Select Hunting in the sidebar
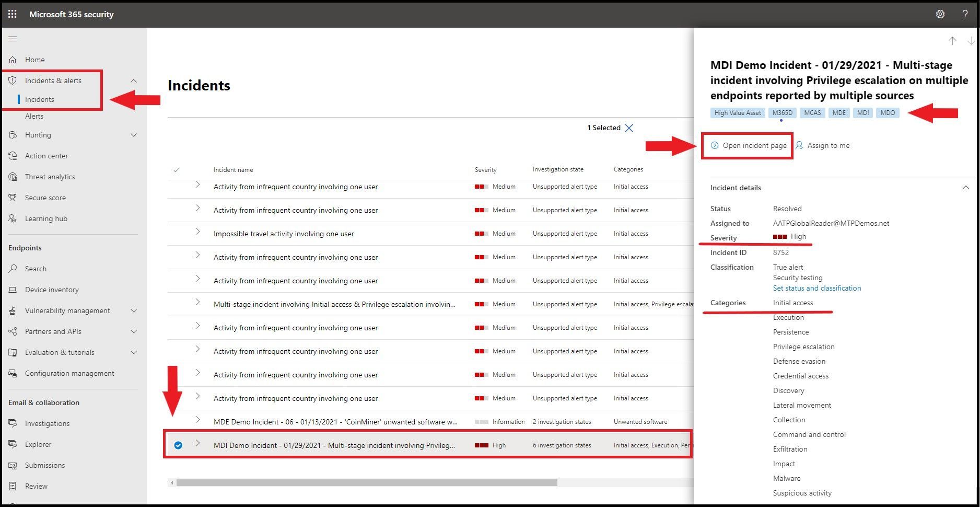The image size is (980, 507). pos(38,135)
